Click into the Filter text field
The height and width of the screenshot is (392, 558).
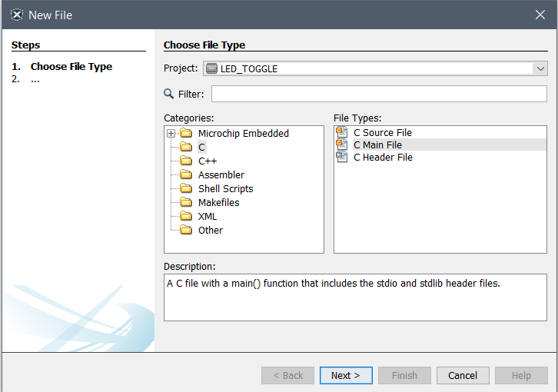pyautogui.click(x=379, y=94)
